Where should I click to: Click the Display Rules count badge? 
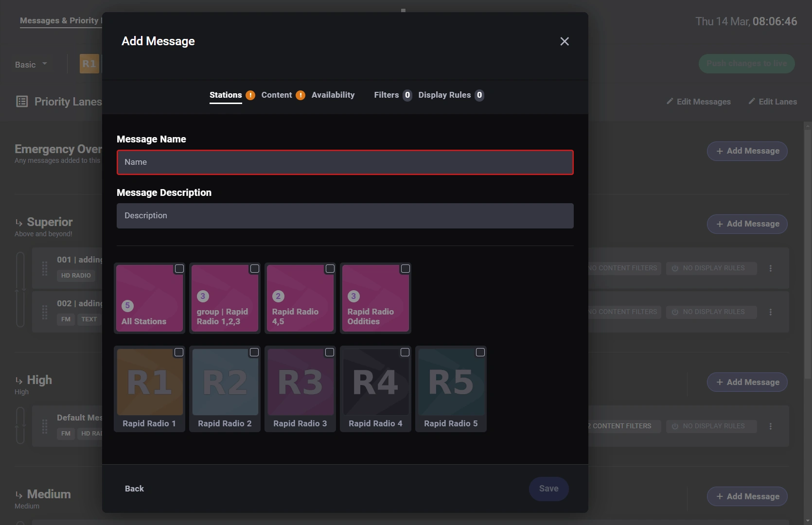[479, 95]
